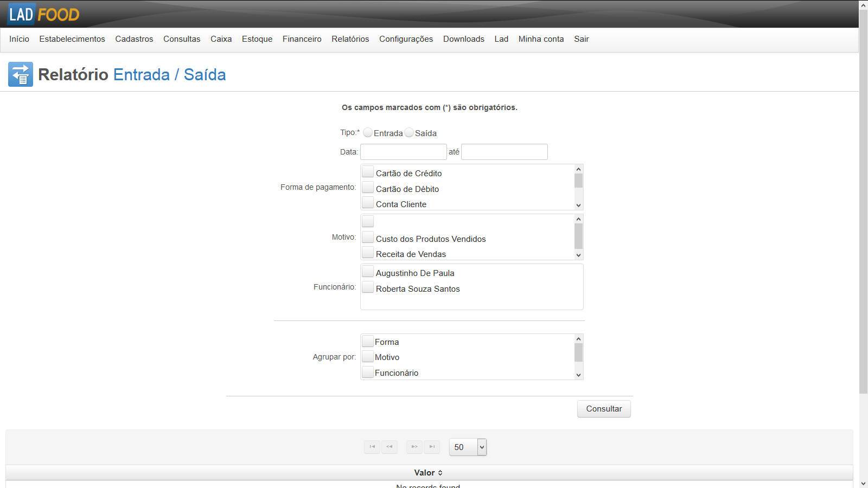
Task: Select Entrada radio option
Action: [368, 132]
